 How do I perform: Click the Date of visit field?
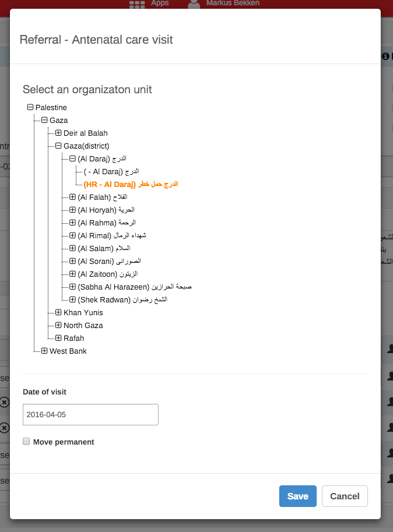pos(90,414)
